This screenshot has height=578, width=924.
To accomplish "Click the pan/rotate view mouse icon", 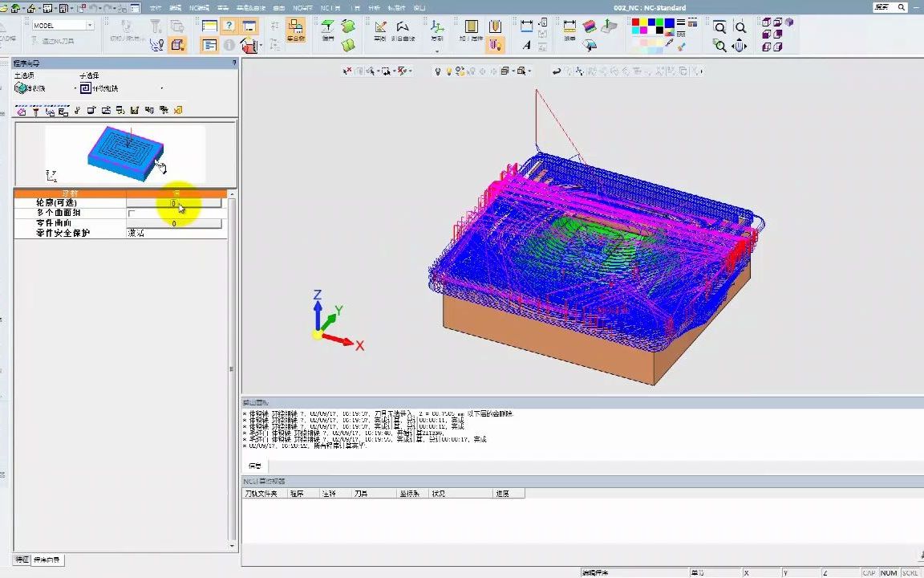I will pos(740,46).
